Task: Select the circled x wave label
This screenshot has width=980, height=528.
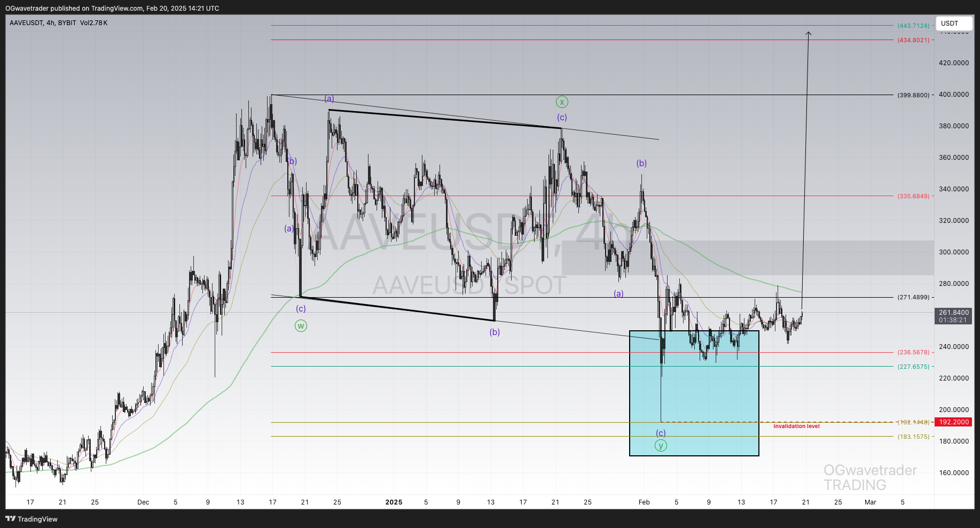Action: [x=562, y=102]
